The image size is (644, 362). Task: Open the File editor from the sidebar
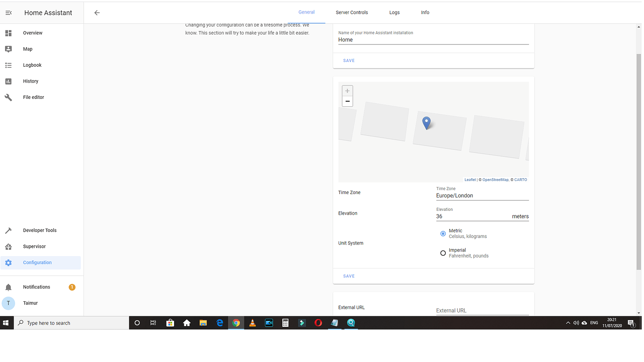point(33,97)
